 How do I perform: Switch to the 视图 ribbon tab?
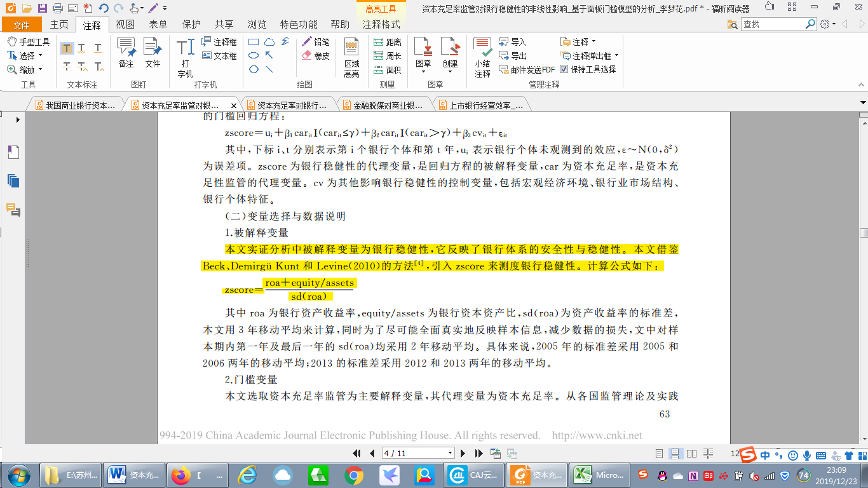click(x=125, y=25)
